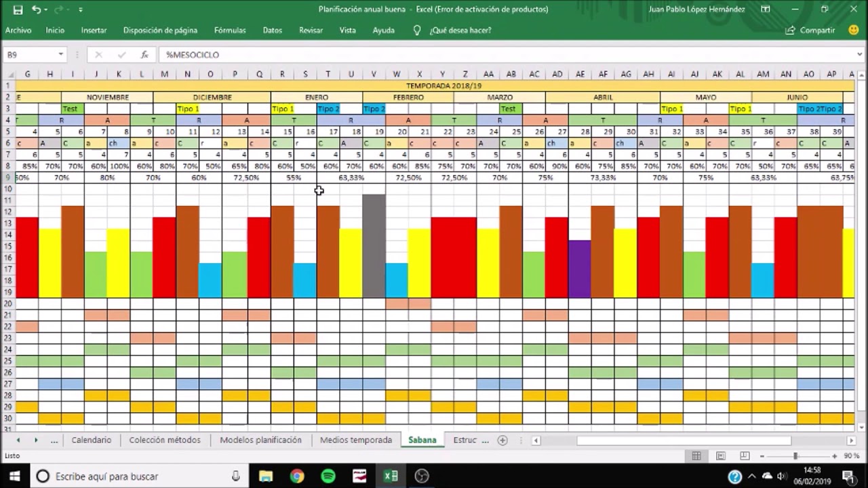Screen dimensions: 868x488
Task: Click ellipsis to show hidden left sheets
Action: tap(54, 440)
